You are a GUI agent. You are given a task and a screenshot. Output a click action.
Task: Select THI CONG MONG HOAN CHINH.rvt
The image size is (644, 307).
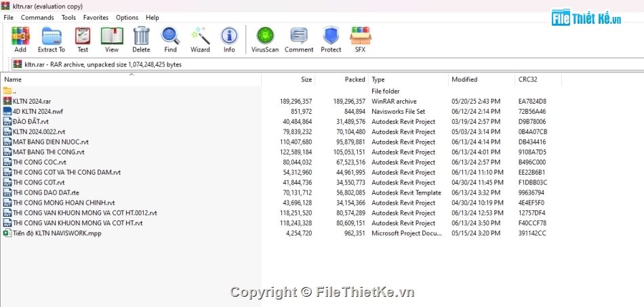coord(64,203)
